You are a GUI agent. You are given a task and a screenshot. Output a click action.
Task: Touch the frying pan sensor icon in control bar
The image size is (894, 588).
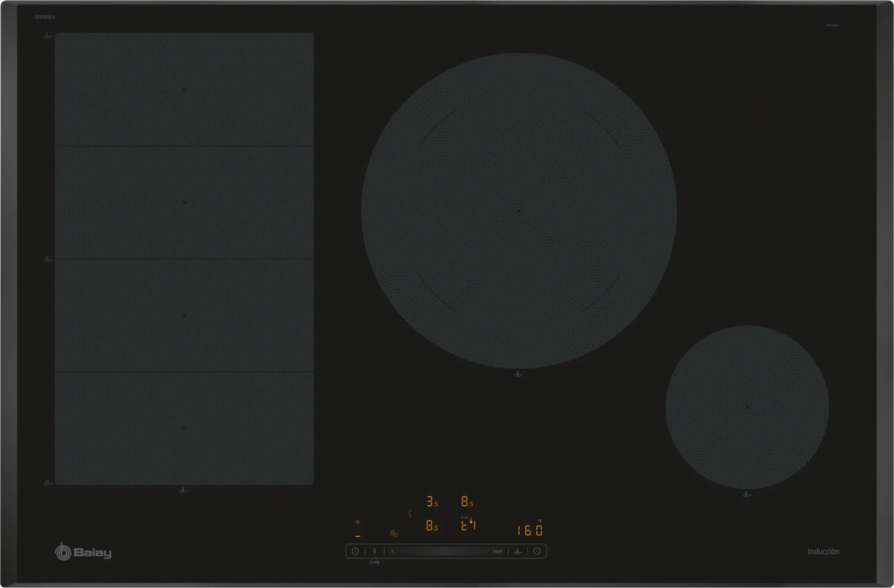point(518,551)
